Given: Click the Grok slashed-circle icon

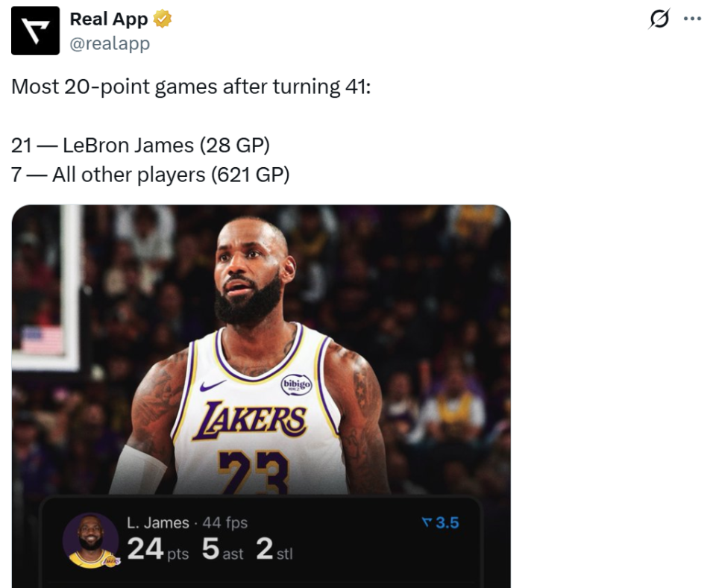Looking at the screenshot, I should tap(659, 19).
